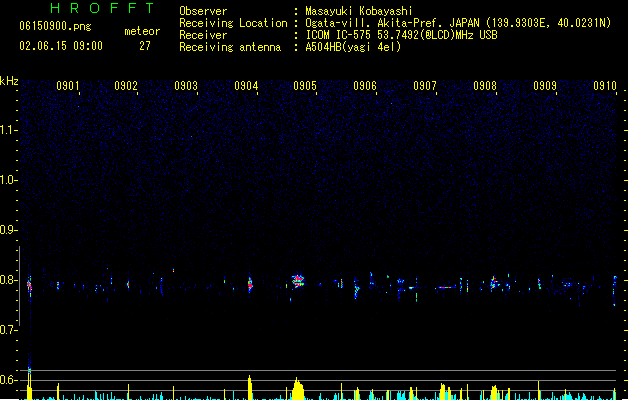
Task: Select the filename 06150900.png
Action: 55,26
